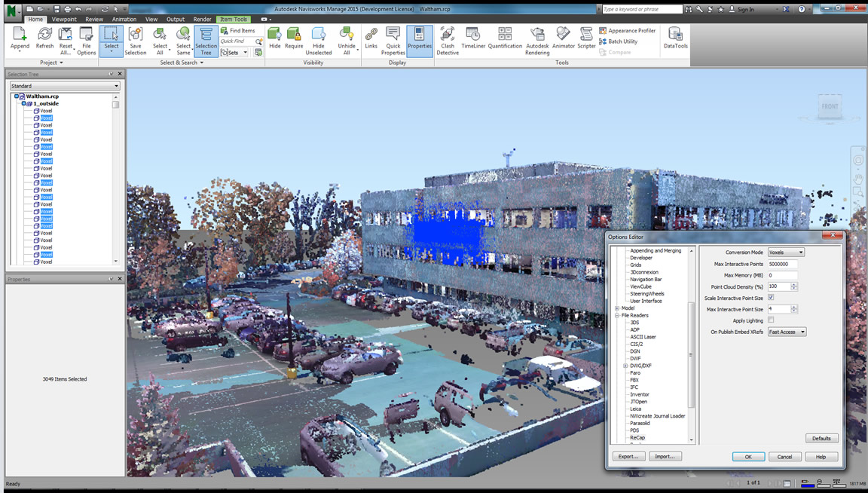This screenshot has height=493, width=868.
Task: Click the Max Memory (MB) field
Action: click(x=782, y=274)
